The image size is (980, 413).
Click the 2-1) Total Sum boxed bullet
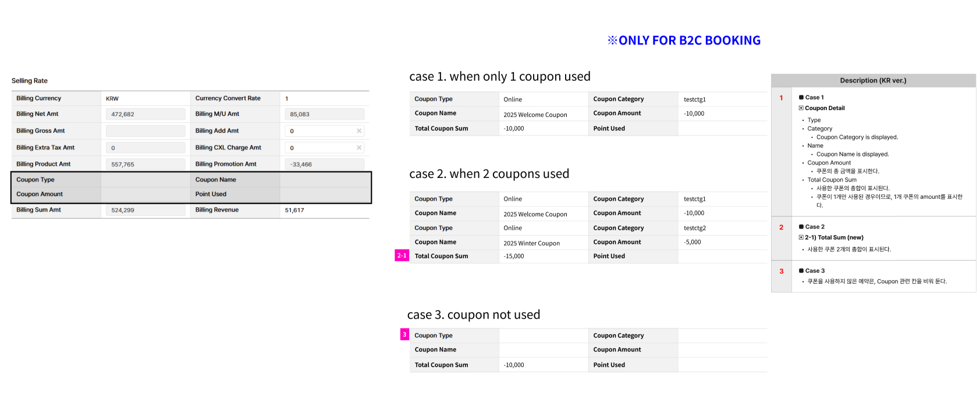point(801,237)
